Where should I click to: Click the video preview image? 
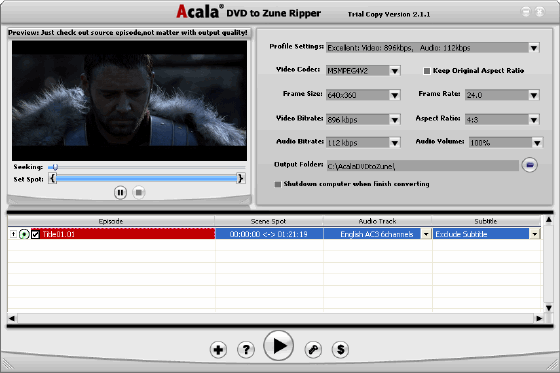click(x=129, y=101)
